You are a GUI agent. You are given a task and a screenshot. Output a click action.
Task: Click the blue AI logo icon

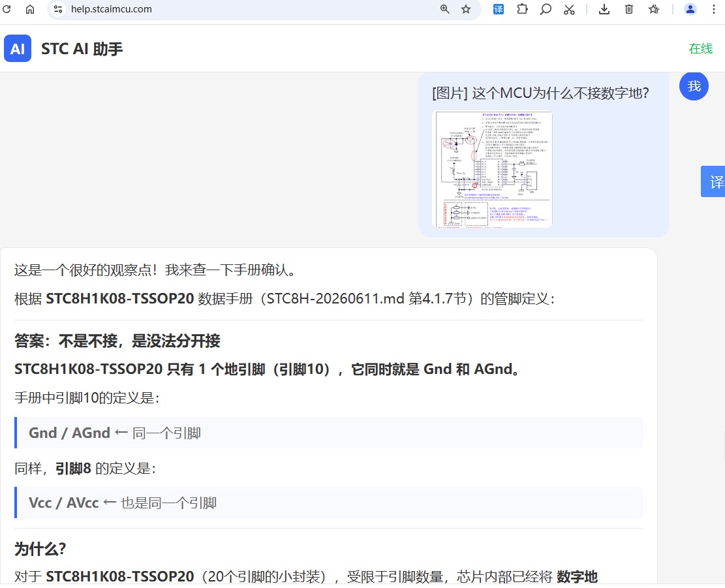[x=18, y=48]
